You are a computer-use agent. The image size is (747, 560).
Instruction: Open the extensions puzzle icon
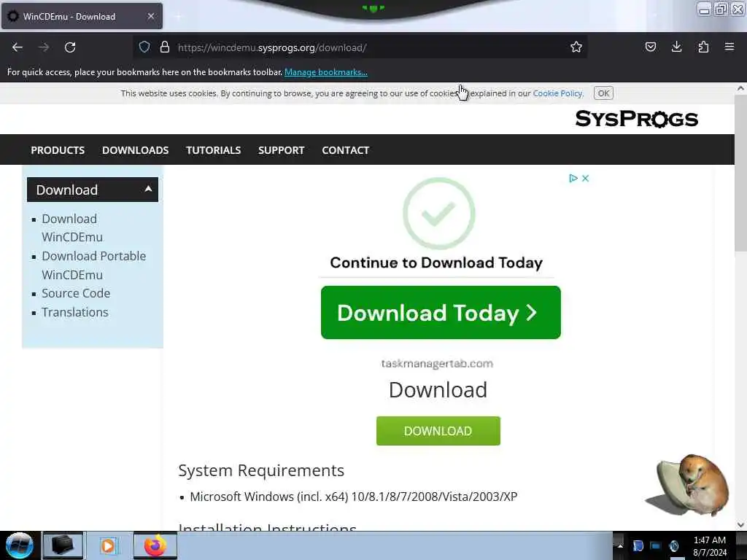703,47
